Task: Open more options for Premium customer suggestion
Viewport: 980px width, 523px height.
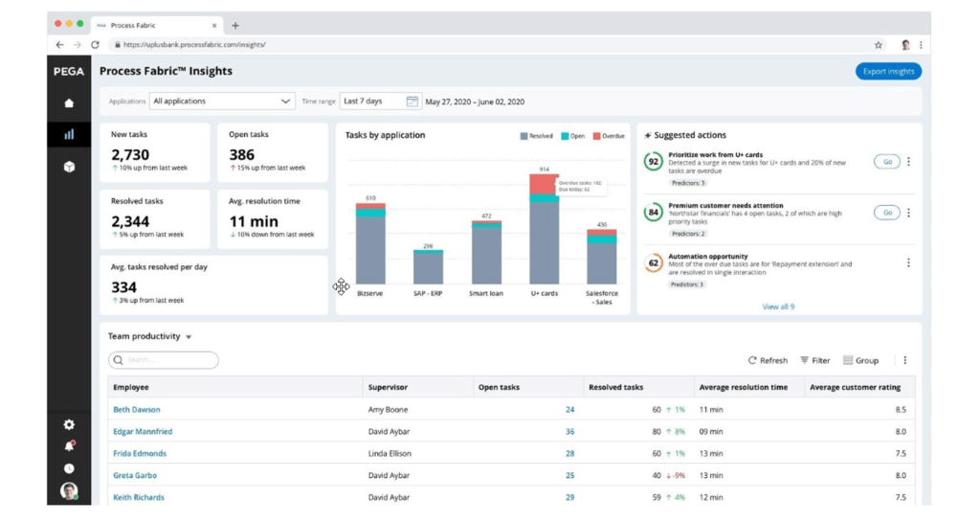Action: [x=908, y=213]
